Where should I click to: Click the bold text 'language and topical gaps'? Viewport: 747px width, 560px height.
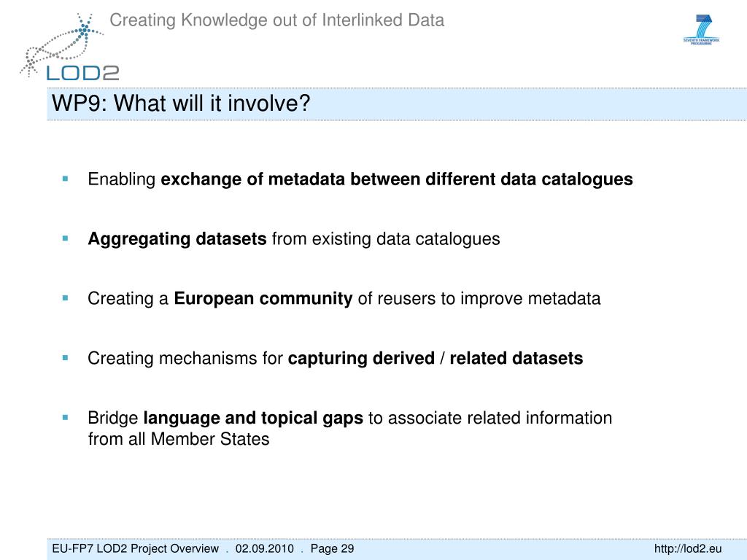pos(253,418)
